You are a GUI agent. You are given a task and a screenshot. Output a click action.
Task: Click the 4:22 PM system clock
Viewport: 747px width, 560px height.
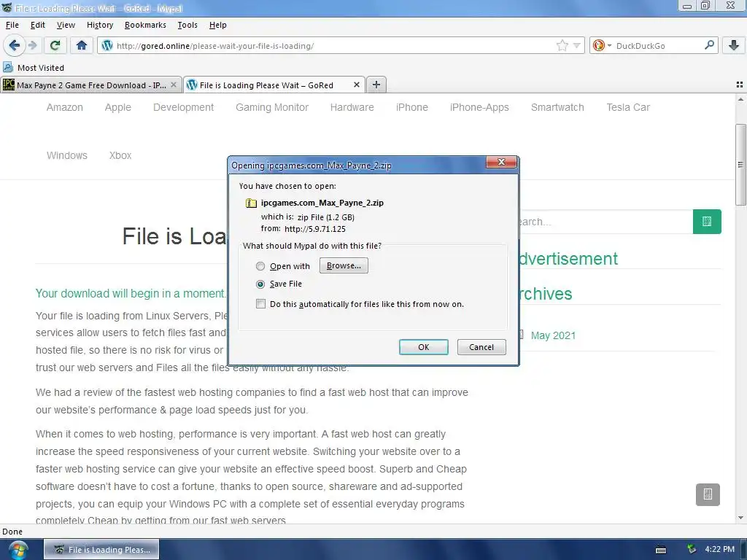click(x=719, y=549)
